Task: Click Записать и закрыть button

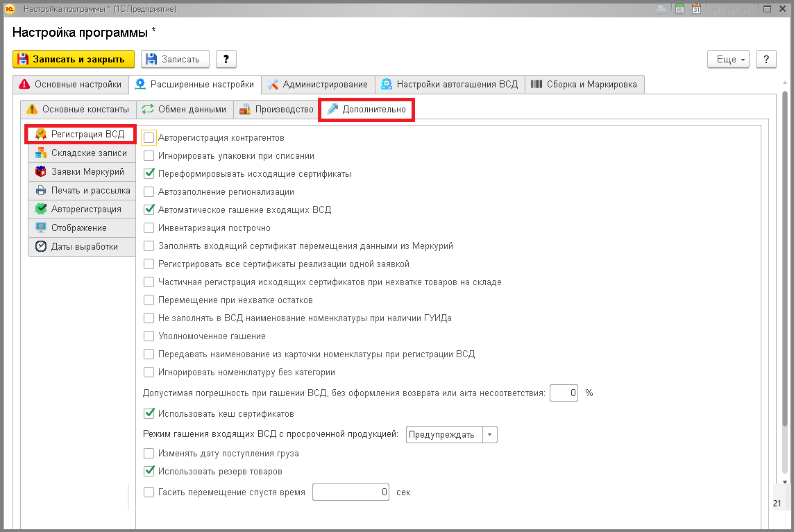Action: click(74, 59)
